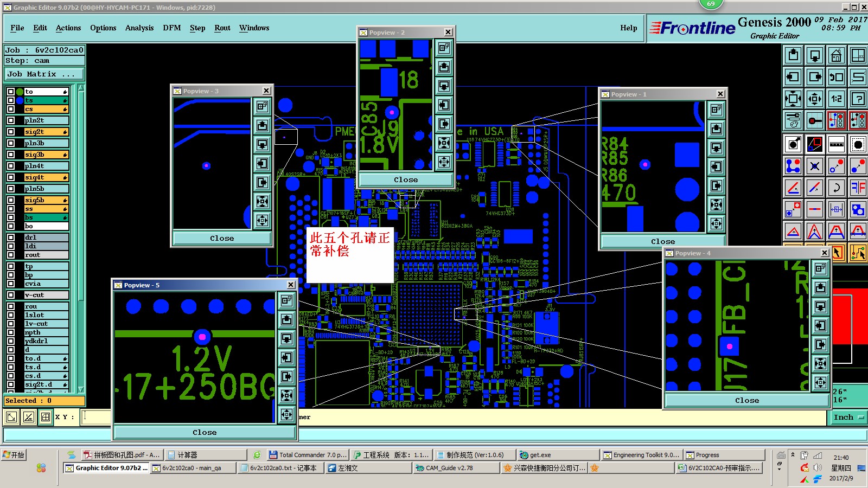Screen dimensions: 868x488
Task: Toggle the checkbox for layer 'pln3b'
Action: pos(11,143)
